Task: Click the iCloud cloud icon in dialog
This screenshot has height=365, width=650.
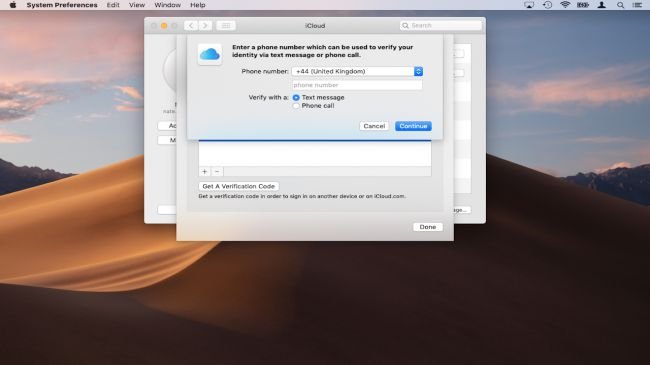Action: pyautogui.click(x=210, y=54)
